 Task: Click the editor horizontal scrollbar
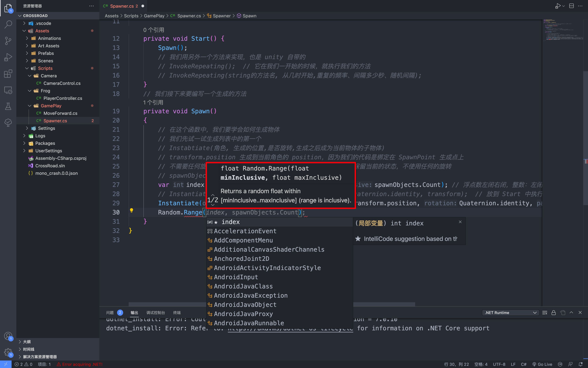[x=272, y=304]
